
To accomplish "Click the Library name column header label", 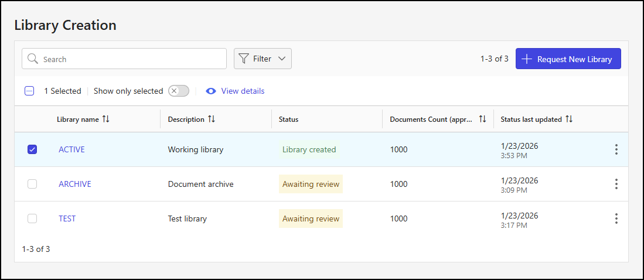I will [x=77, y=119].
